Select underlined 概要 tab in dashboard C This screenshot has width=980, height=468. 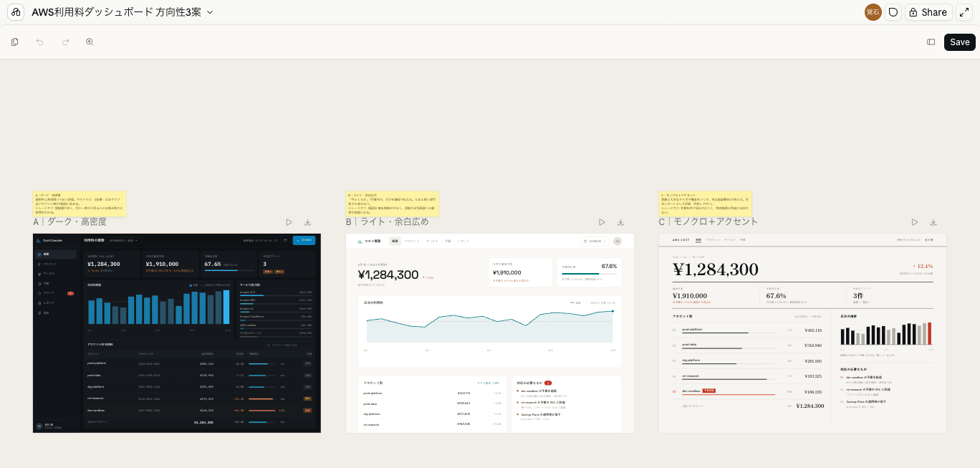(698, 239)
